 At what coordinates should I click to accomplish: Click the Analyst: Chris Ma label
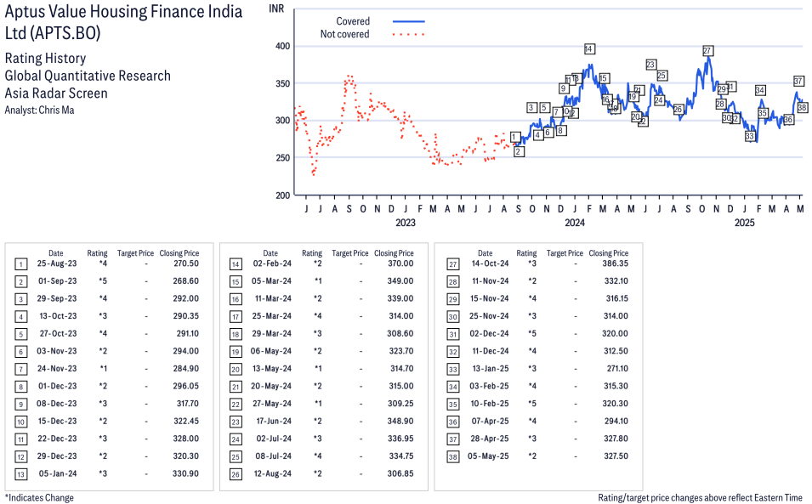point(39,110)
